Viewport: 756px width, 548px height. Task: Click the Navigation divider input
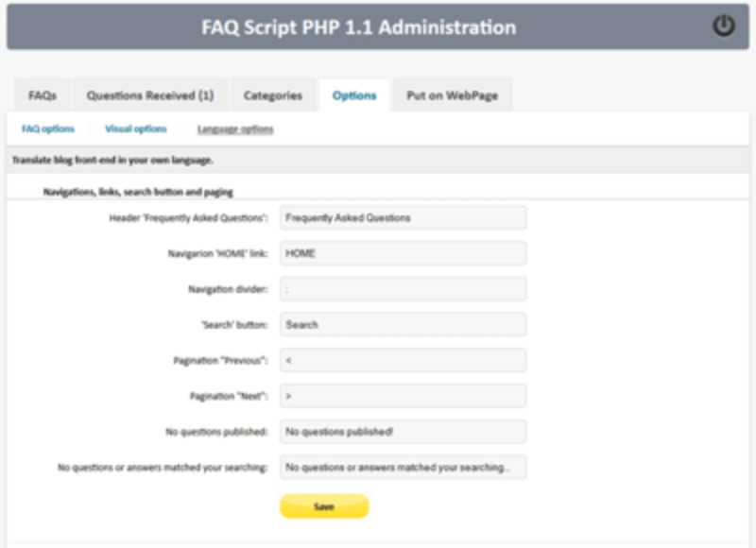pyautogui.click(x=404, y=289)
